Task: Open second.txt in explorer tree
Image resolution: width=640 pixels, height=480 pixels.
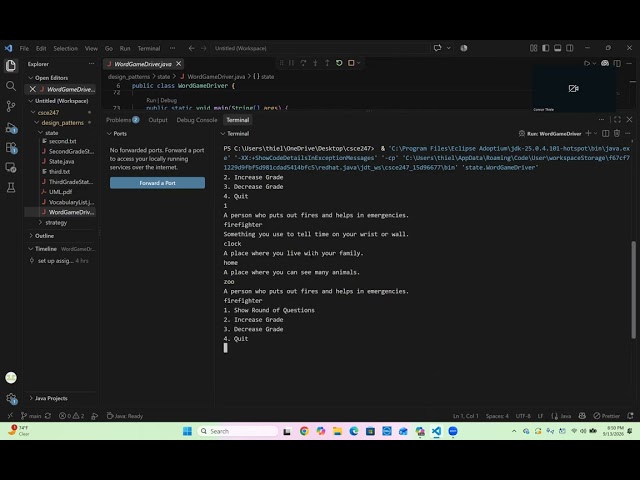Action: point(62,141)
